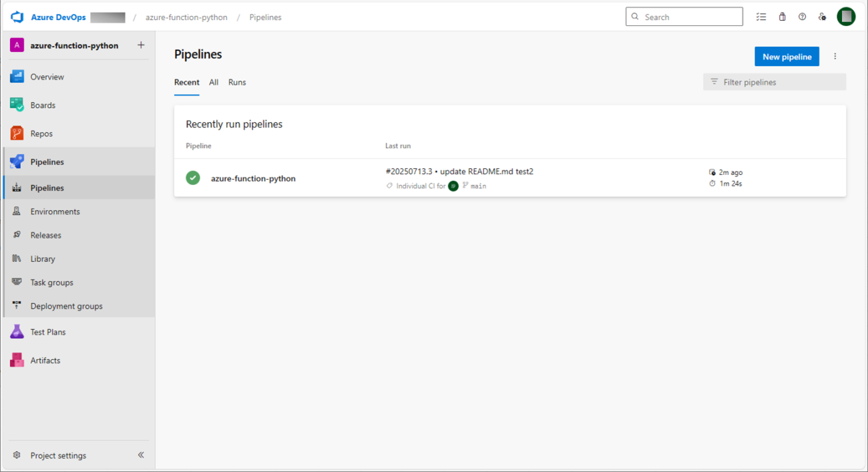The width and height of the screenshot is (868, 472).
Task: Open run #20250713.3 update README.md test2
Action: (459, 172)
